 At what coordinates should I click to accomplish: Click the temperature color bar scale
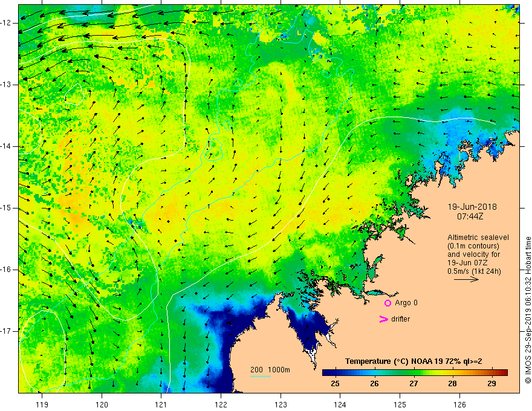pos(415,372)
